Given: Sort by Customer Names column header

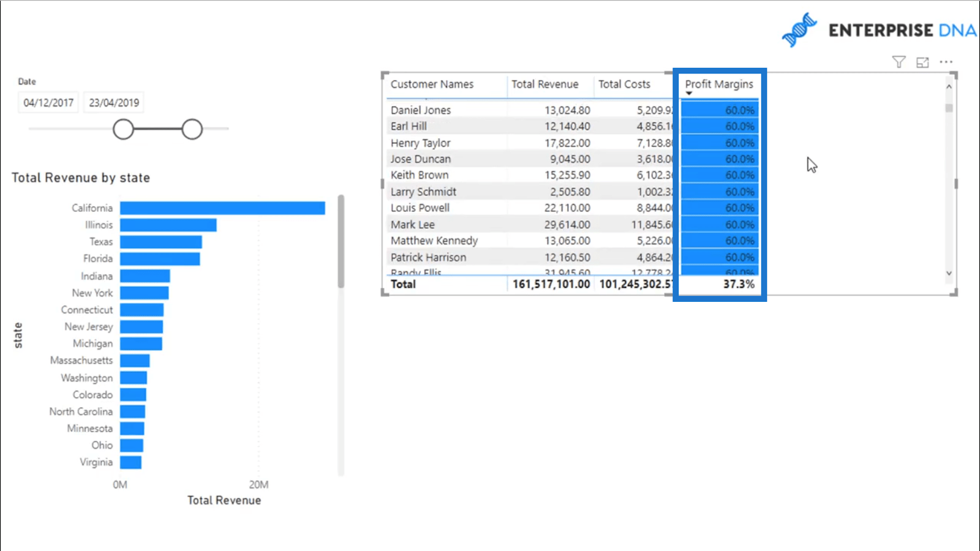Looking at the screenshot, I should (432, 84).
